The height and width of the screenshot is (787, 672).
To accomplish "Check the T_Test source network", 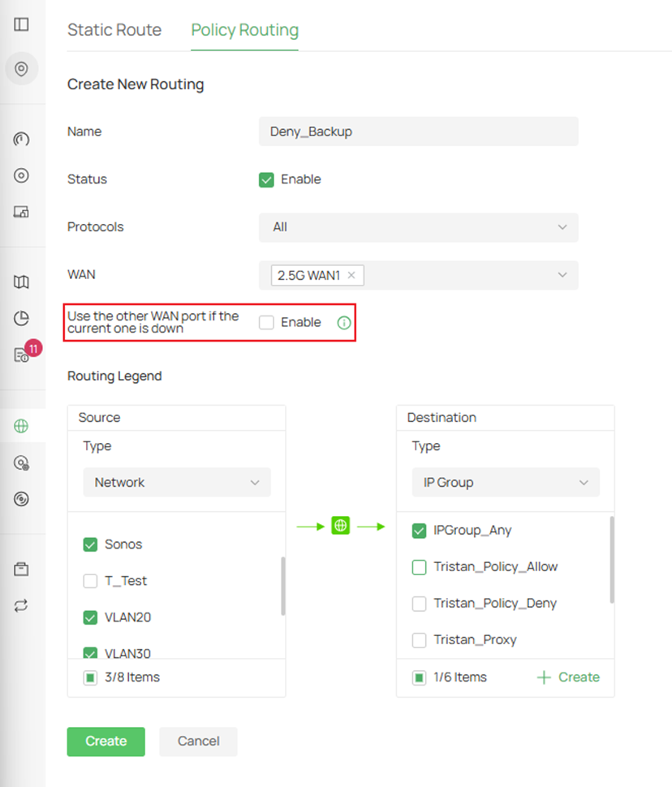I will pos(90,581).
